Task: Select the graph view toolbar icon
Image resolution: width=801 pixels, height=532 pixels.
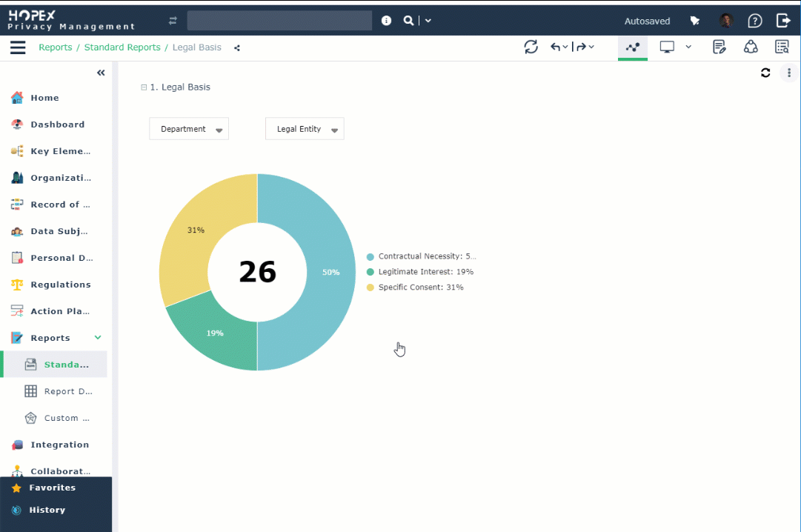Action: click(x=632, y=47)
